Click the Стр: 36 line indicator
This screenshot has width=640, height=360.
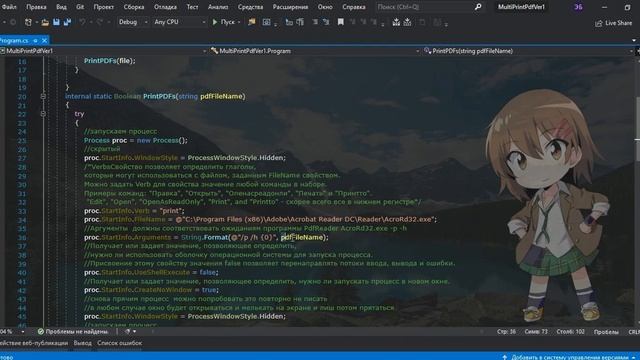click(506, 332)
